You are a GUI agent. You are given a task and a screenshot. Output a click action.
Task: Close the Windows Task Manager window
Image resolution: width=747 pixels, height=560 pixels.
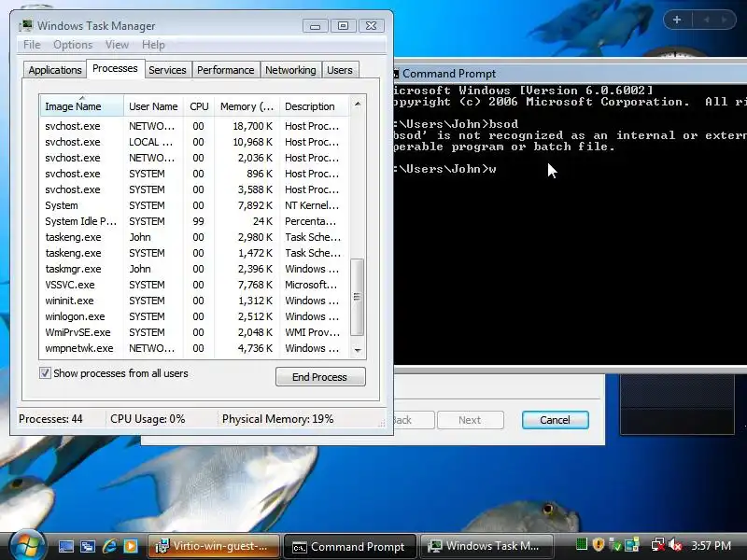(371, 26)
